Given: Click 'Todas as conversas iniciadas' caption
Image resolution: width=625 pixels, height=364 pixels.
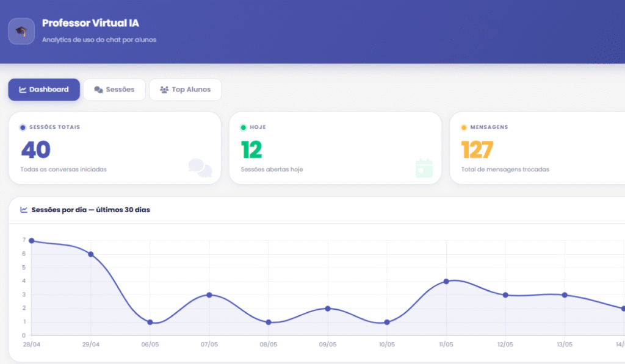Looking at the screenshot, I should pyautogui.click(x=63, y=170).
